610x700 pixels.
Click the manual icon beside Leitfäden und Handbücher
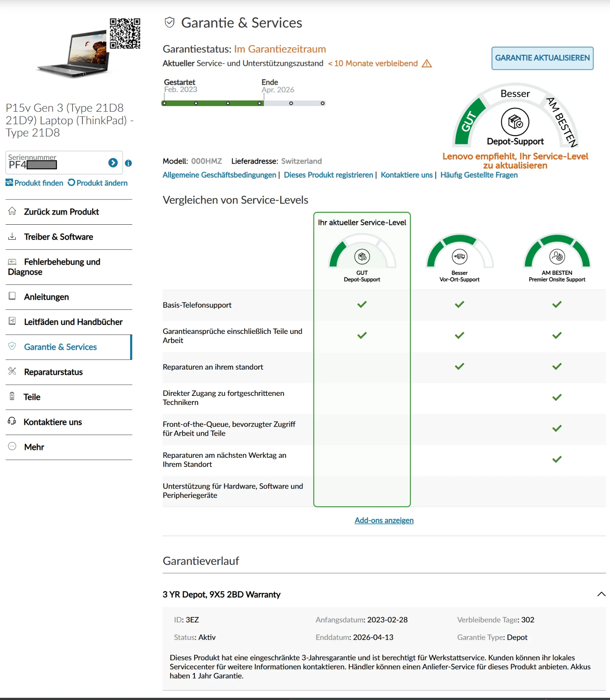pyautogui.click(x=12, y=321)
